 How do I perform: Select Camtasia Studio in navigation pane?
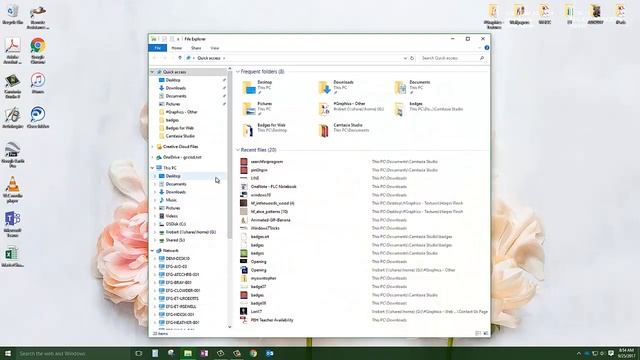click(x=180, y=136)
